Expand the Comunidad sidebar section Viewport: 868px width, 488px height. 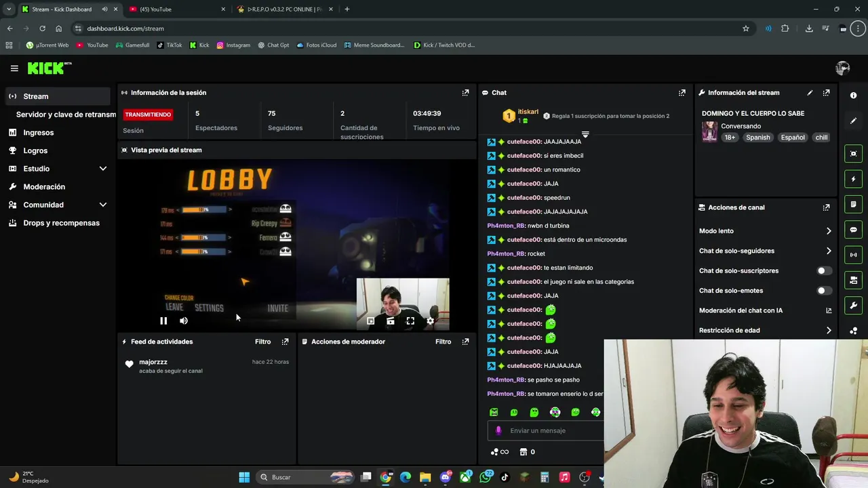click(103, 205)
